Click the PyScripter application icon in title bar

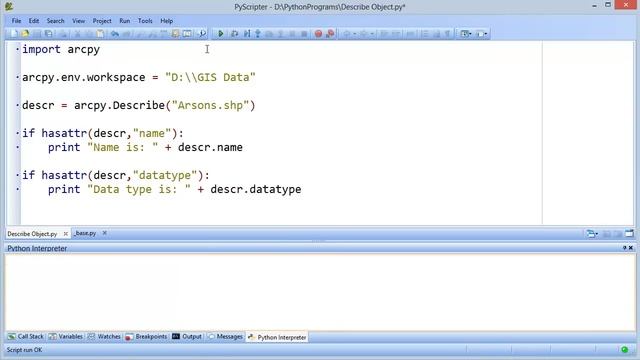point(9,7)
